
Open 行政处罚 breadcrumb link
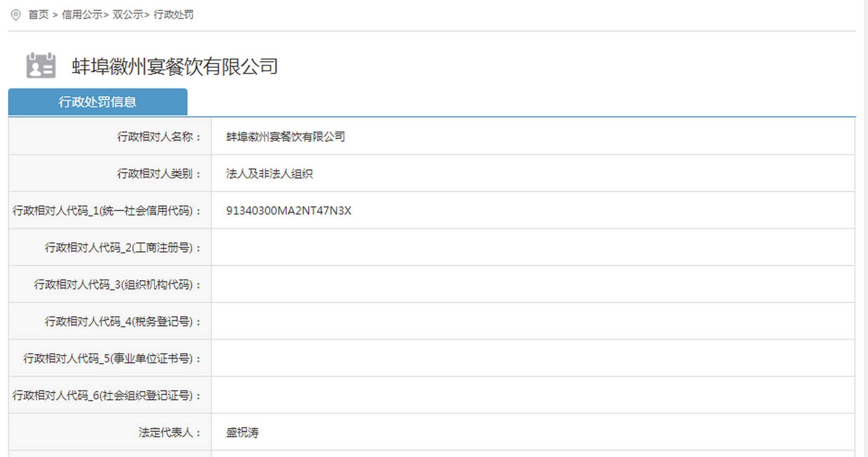click(x=174, y=15)
